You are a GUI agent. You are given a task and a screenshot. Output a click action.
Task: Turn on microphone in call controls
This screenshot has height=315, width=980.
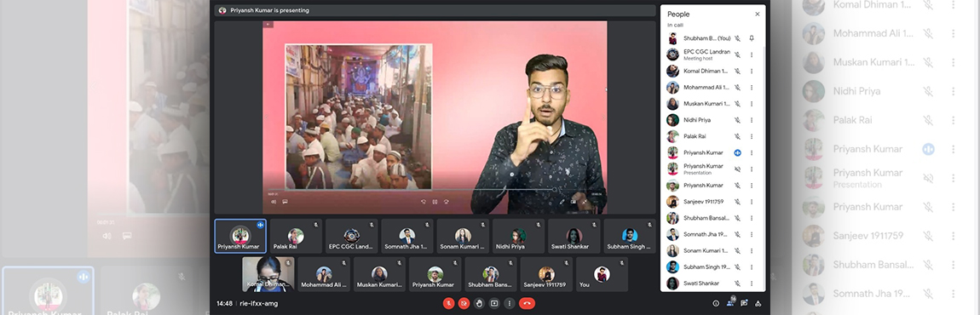449,303
